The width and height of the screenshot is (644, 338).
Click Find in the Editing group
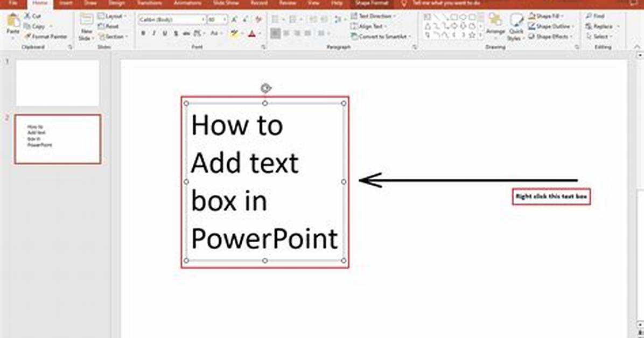pyautogui.click(x=595, y=16)
